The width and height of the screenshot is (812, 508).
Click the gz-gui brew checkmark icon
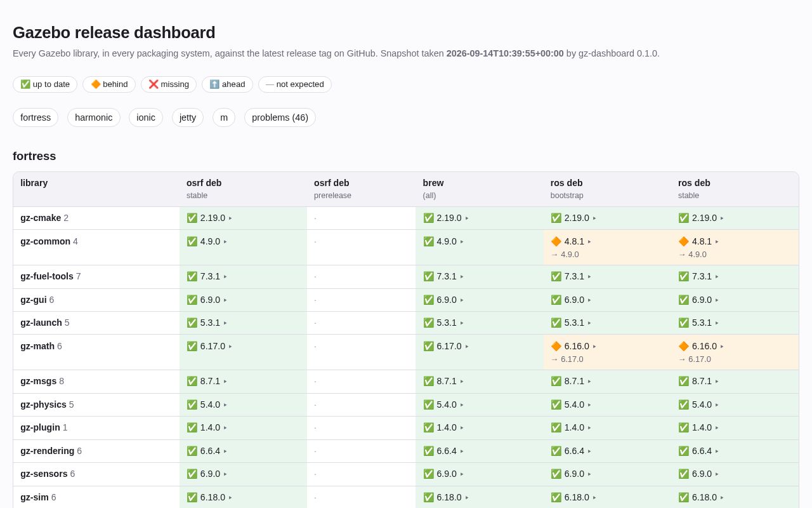click(428, 300)
